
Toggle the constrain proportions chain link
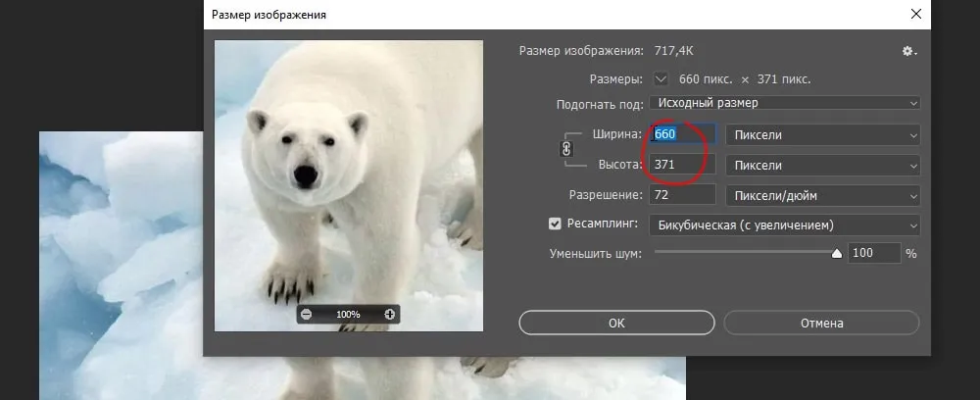click(565, 149)
